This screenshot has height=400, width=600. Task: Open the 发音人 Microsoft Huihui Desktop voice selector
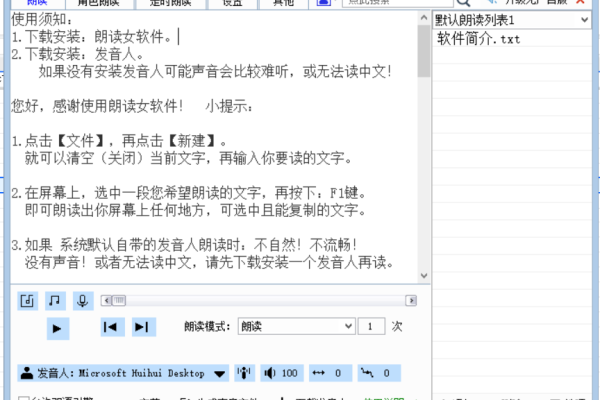coord(123,373)
